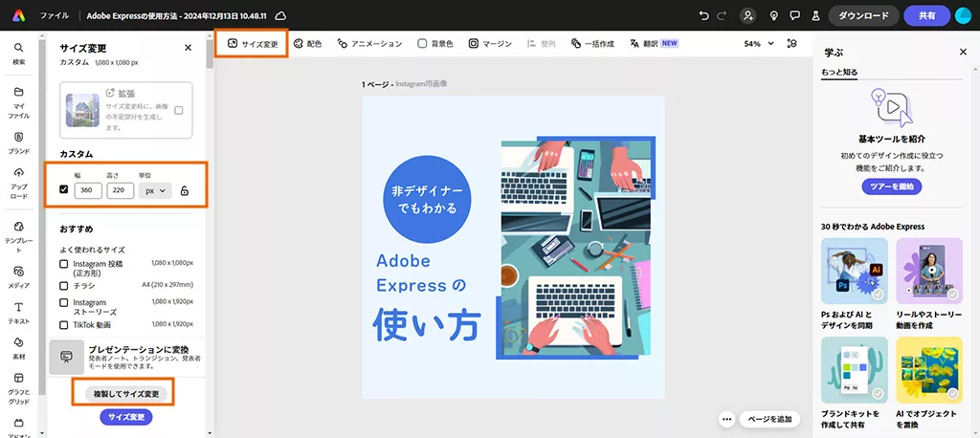The width and height of the screenshot is (980, 438).
Task: Click the 高さ height input field
Action: pyautogui.click(x=120, y=191)
